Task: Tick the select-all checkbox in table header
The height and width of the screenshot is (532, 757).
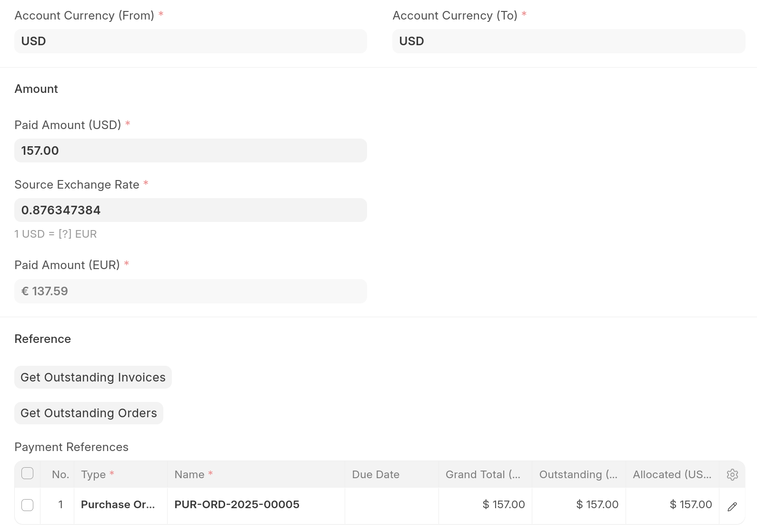Action: tap(28, 473)
